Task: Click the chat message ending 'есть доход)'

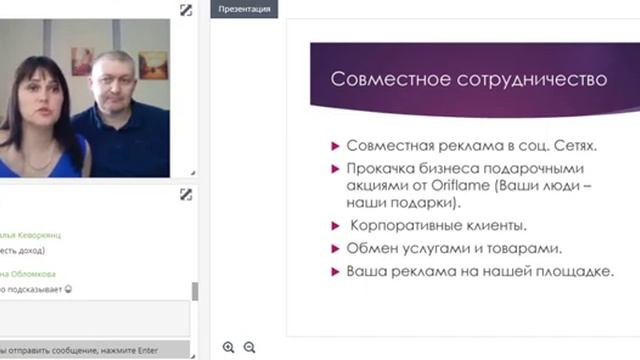Action: [x=22, y=251]
